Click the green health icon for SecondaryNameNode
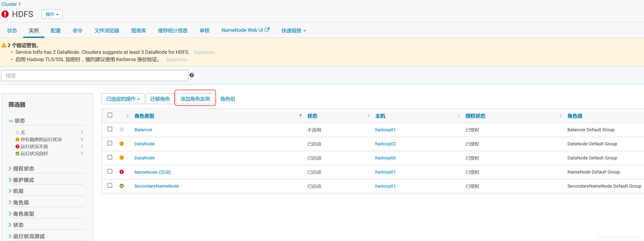Viewport: 644px width, 241px height. coord(122,186)
